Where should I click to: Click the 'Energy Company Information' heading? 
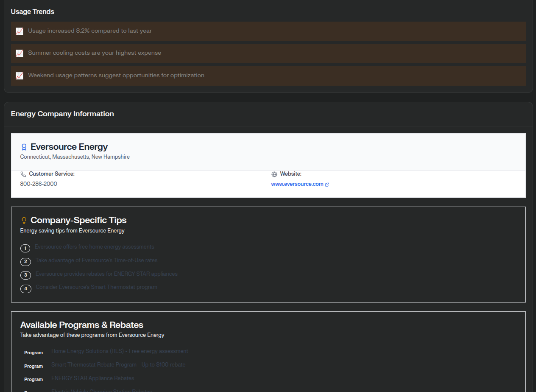point(62,114)
